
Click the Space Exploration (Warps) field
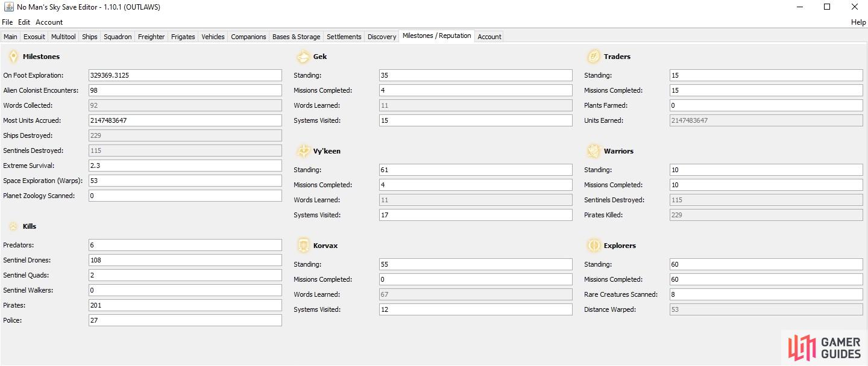(185, 181)
